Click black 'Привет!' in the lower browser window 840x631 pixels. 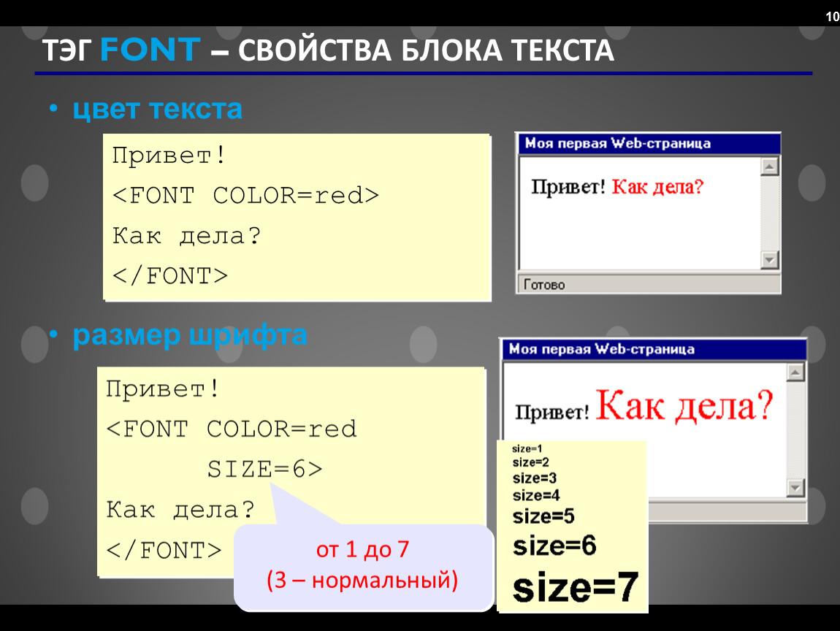[551, 412]
